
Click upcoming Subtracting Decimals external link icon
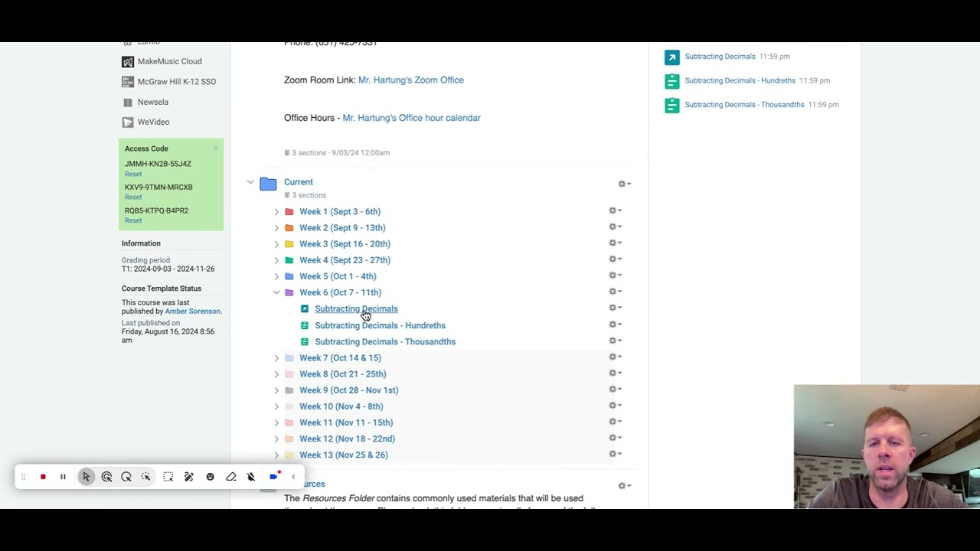pos(671,57)
